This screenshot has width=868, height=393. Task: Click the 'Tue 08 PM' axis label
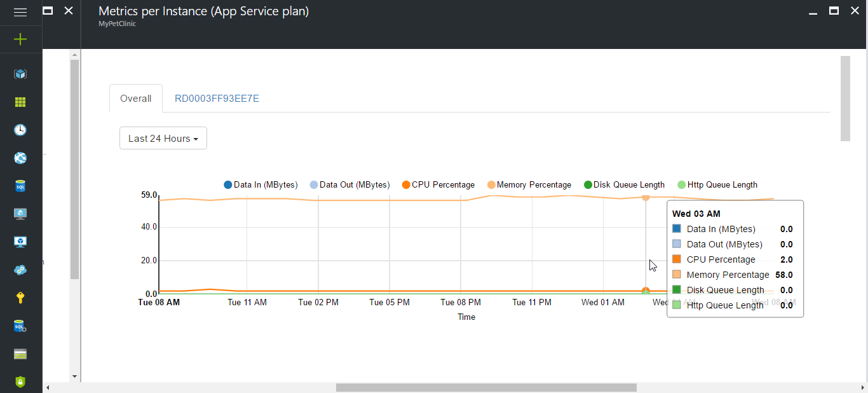coord(461,303)
